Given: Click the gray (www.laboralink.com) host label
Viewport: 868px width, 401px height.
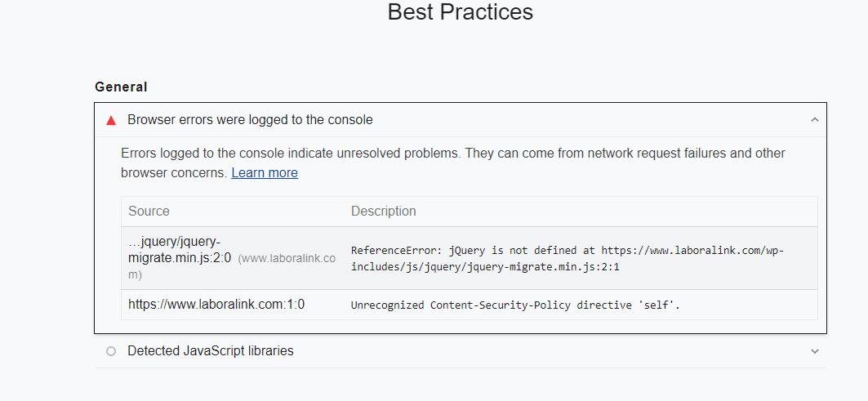Looking at the screenshot, I should pyautogui.click(x=232, y=266).
